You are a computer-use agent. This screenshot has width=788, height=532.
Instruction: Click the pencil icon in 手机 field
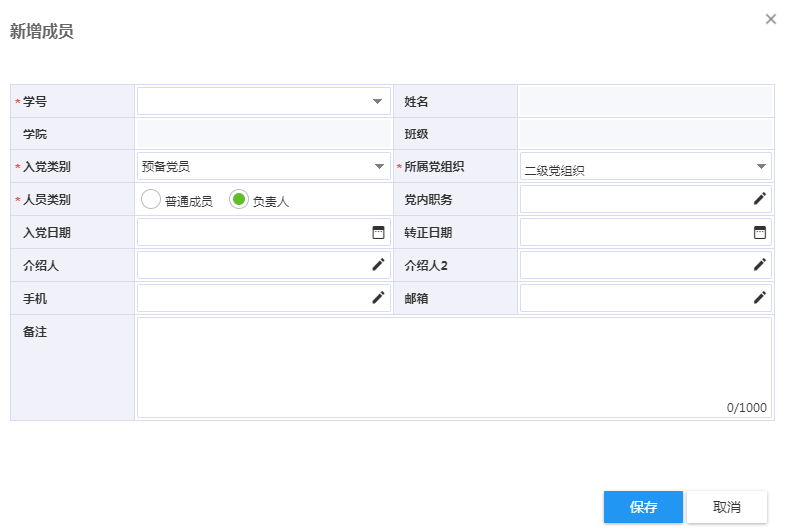pyautogui.click(x=378, y=298)
